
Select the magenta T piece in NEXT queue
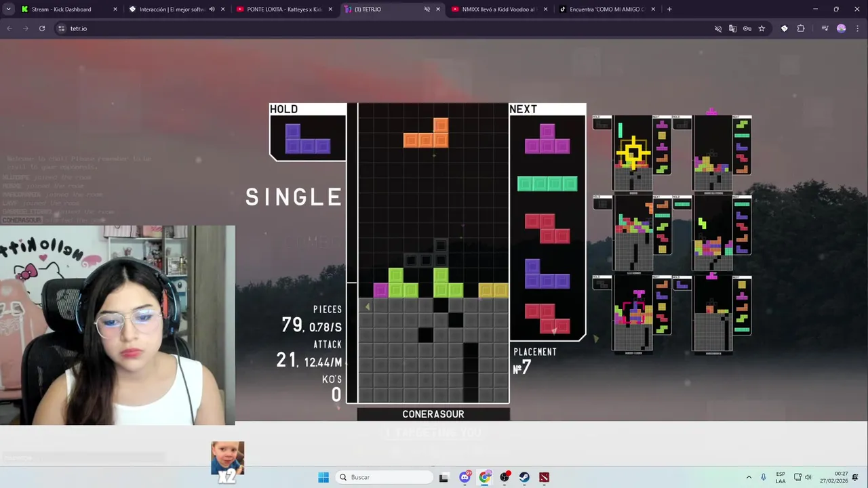(547, 138)
